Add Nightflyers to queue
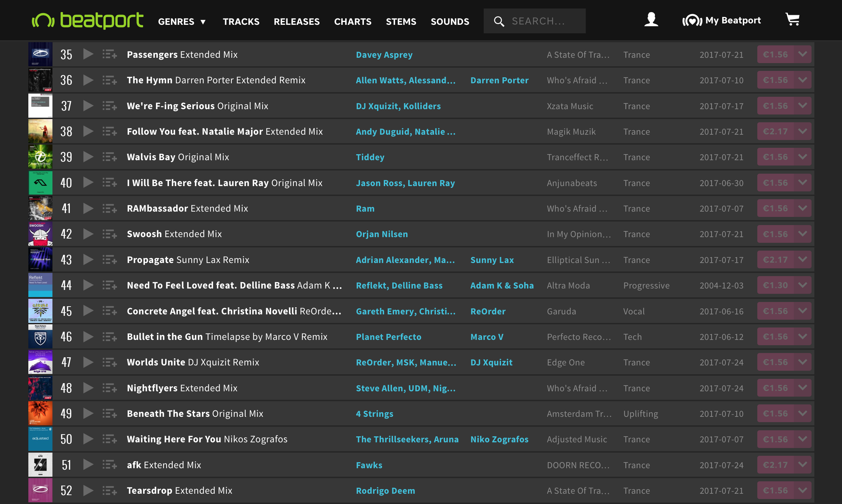 (x=110, y=388)
